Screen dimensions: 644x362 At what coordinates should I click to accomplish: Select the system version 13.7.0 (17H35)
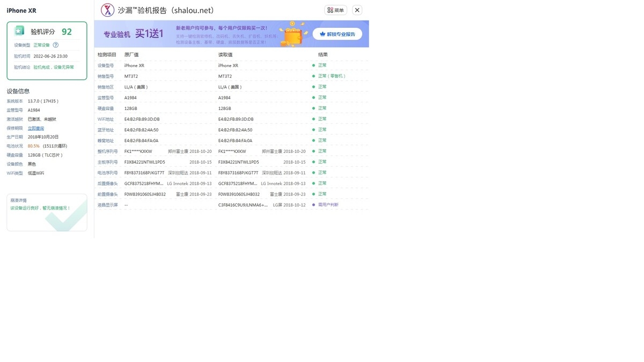coord(43,101)
